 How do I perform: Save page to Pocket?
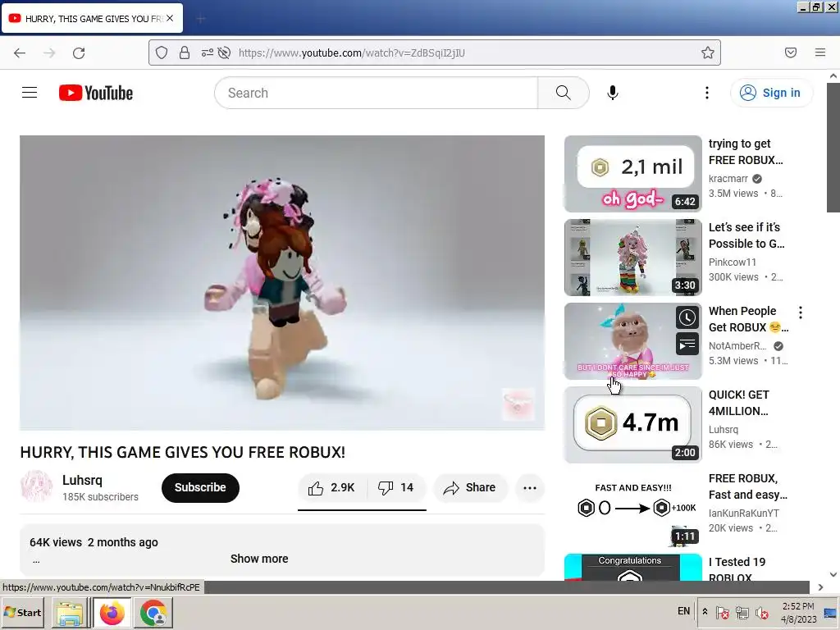click(790, 52)
